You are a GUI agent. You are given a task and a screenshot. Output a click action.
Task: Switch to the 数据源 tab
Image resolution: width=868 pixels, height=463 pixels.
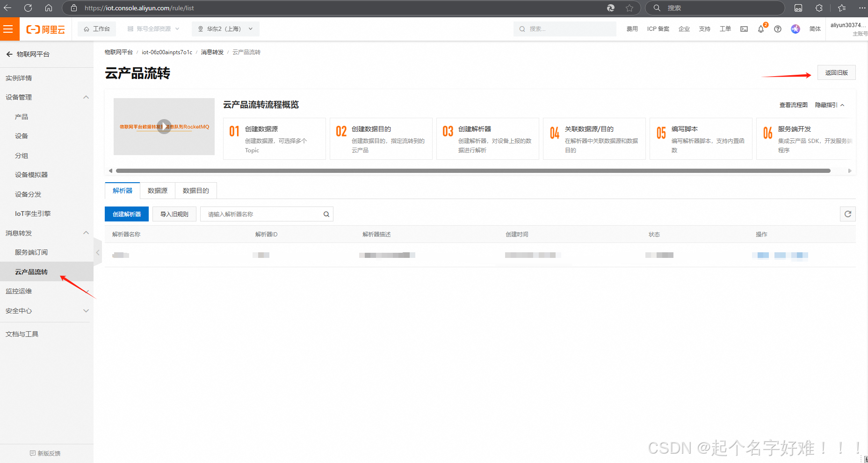tap(158, 191)
